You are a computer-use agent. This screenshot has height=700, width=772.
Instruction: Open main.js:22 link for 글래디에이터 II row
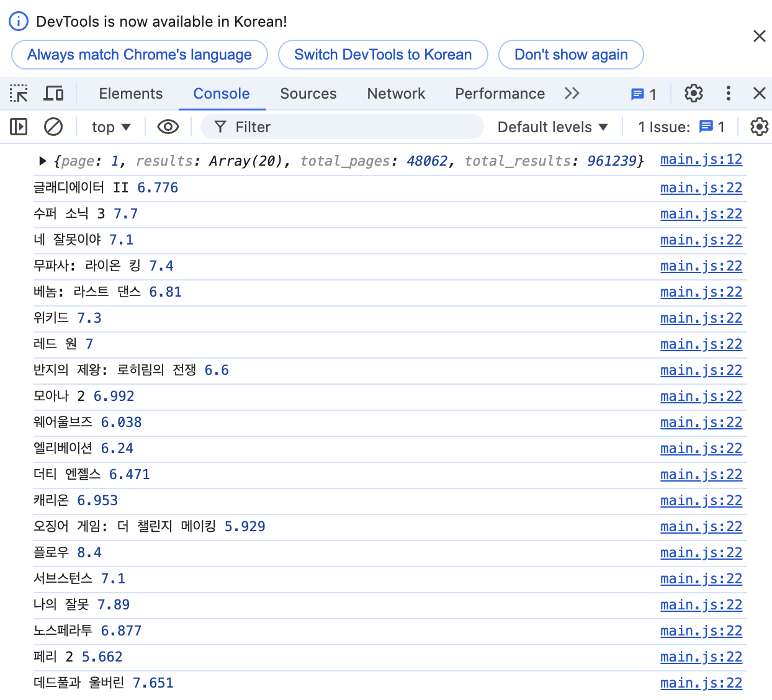pyautogui.click(x=701, y=188)
